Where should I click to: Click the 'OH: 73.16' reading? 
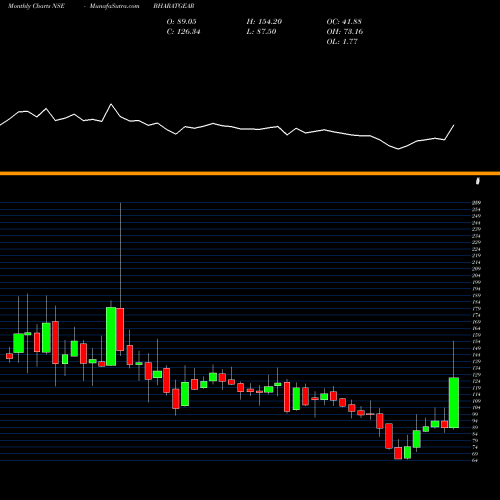click(345, 32)
